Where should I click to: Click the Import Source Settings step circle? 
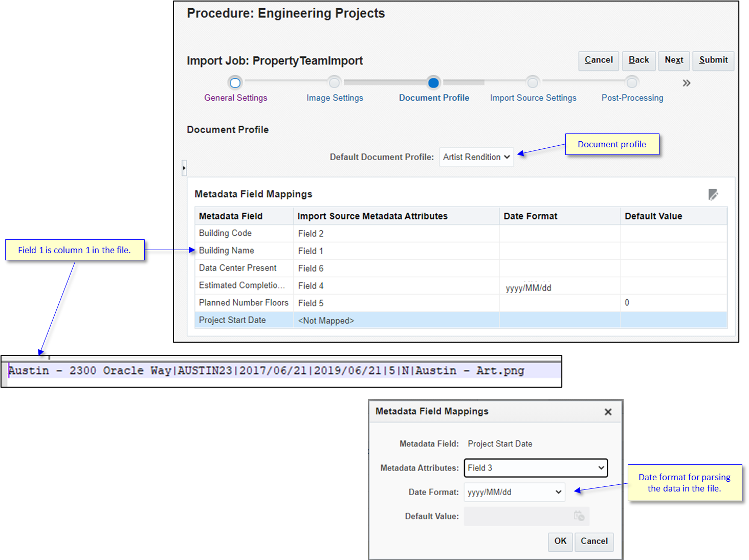pyautogui.click(x=533, y=82)
